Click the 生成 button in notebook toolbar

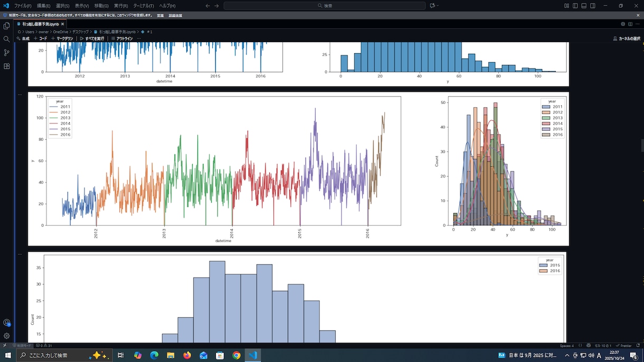coord(23,39)
